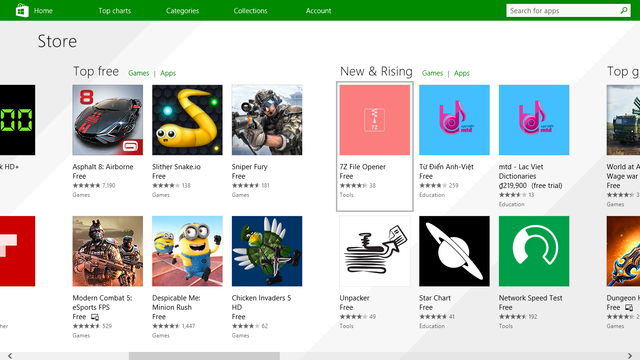Viewport: 640px width, 360px height.
Task: Open the Slither Snake.io app icon
Action: click(x=187, y=120)
